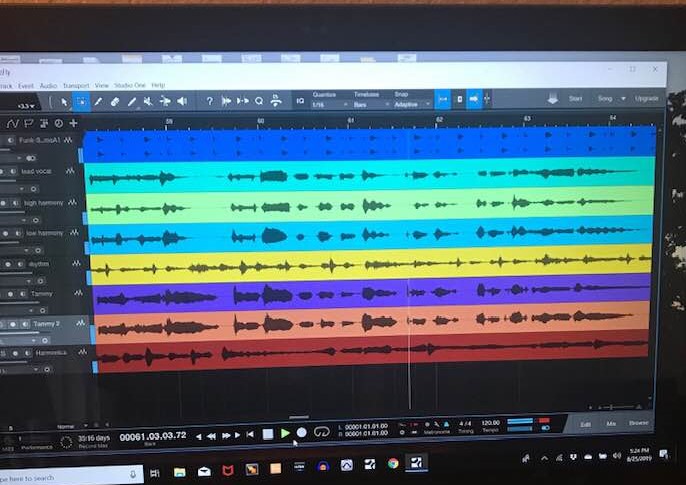Open input dropdown under Harmonica track
The width and height of the screenshot is (686, 485).
(36, 370)
